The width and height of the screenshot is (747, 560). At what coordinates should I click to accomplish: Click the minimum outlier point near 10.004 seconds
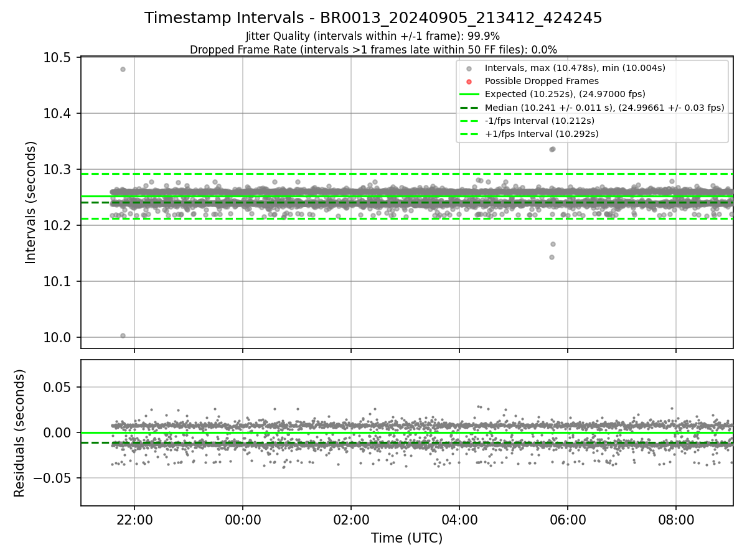point(123,335)
